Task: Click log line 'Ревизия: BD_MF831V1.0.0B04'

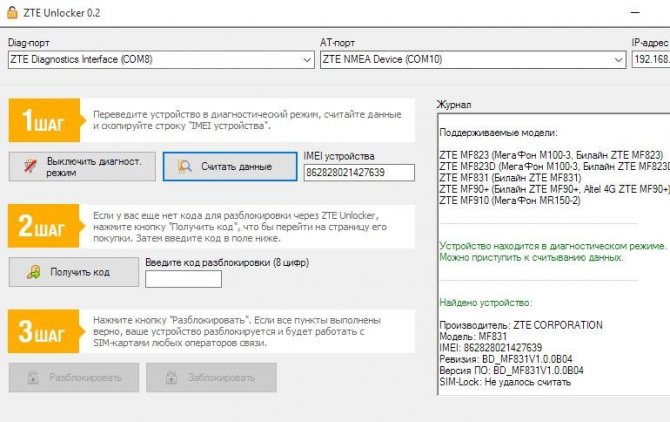Action: pos(506,359)
